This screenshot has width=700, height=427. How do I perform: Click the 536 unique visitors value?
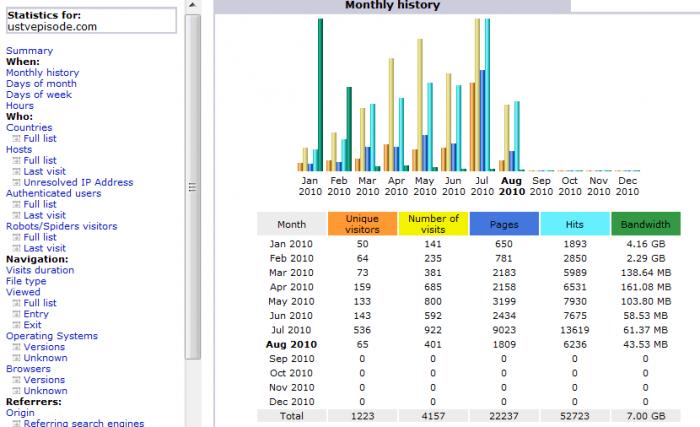click(362, 330)
